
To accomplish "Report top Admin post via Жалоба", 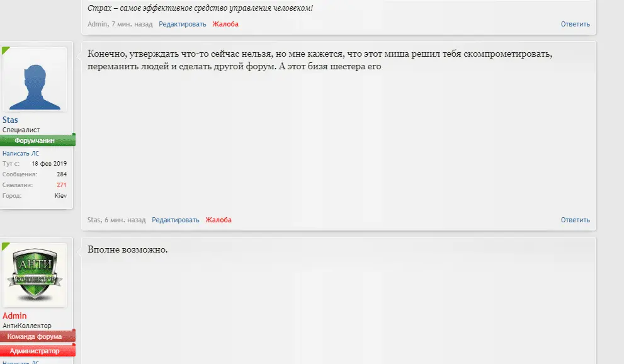I will (x=225, y=25).
